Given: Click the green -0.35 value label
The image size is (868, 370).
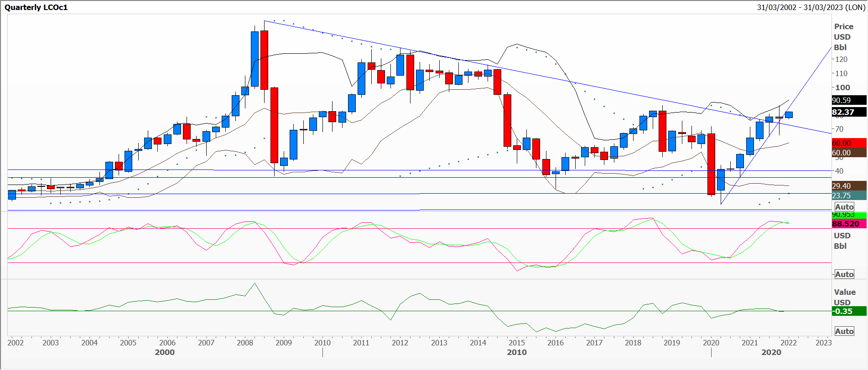Looking at the screenshot, I should point(849,311).
